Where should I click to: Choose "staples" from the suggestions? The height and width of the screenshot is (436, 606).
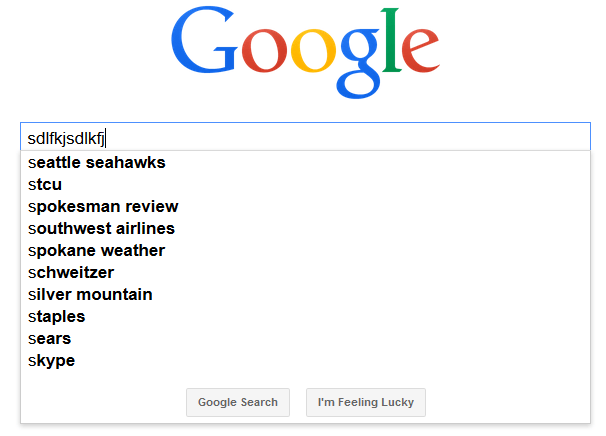tap(57, 316)
